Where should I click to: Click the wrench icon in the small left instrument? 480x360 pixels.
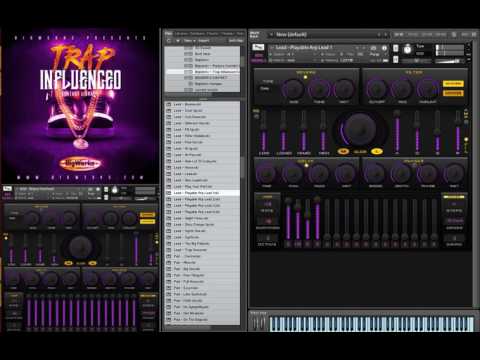tap(7, 189)
